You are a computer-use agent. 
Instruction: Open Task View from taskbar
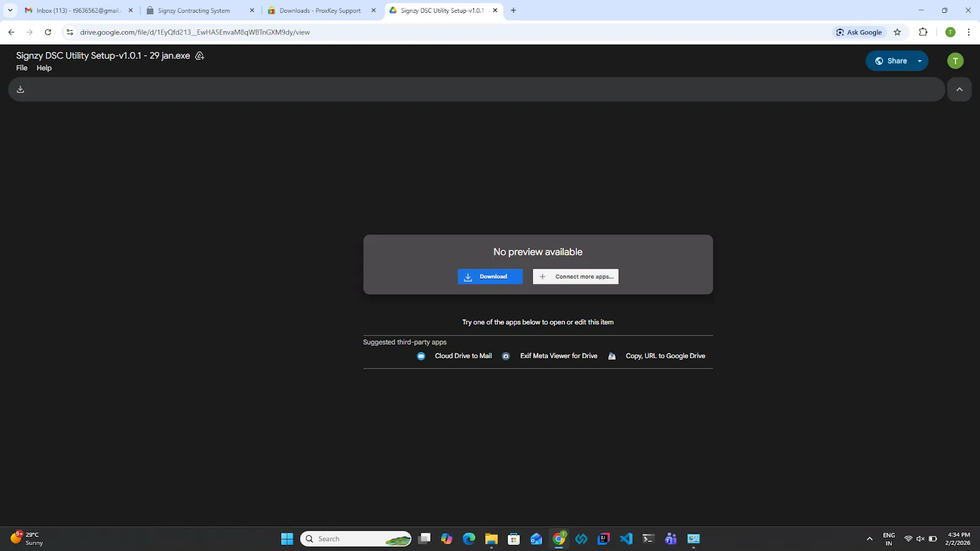424,539
